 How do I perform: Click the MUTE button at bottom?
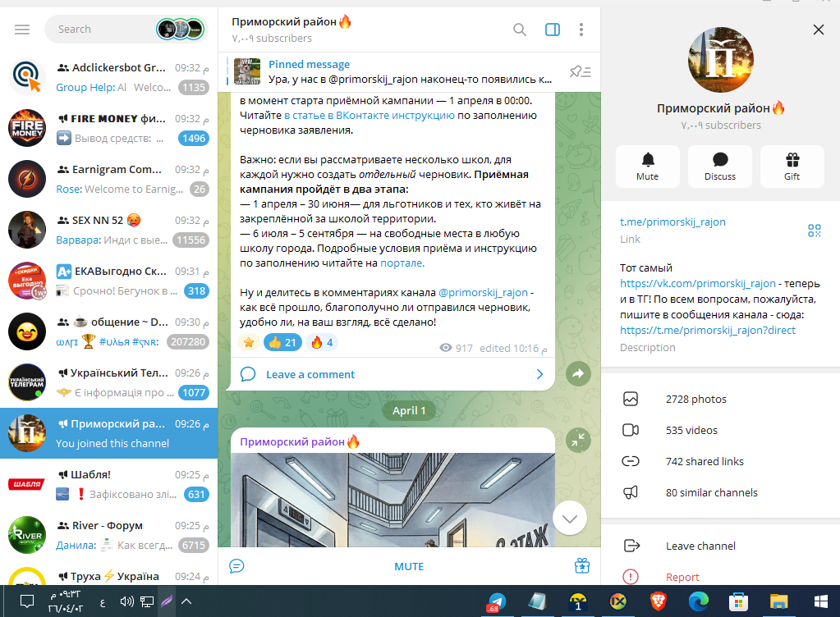coord(409,566)
